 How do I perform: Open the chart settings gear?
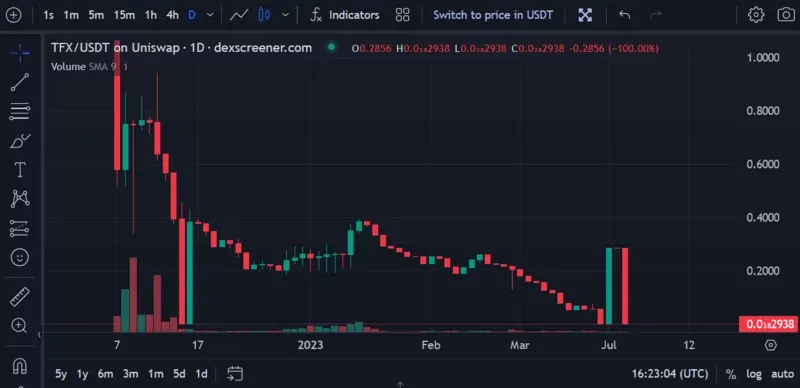coord(756,15)
